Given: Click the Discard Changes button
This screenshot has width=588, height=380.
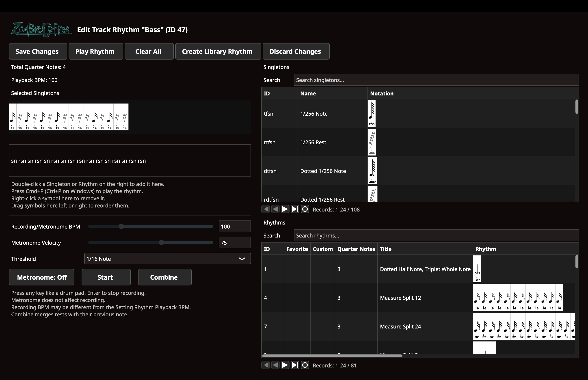Looking at the screenshot, I should [296, 51].
